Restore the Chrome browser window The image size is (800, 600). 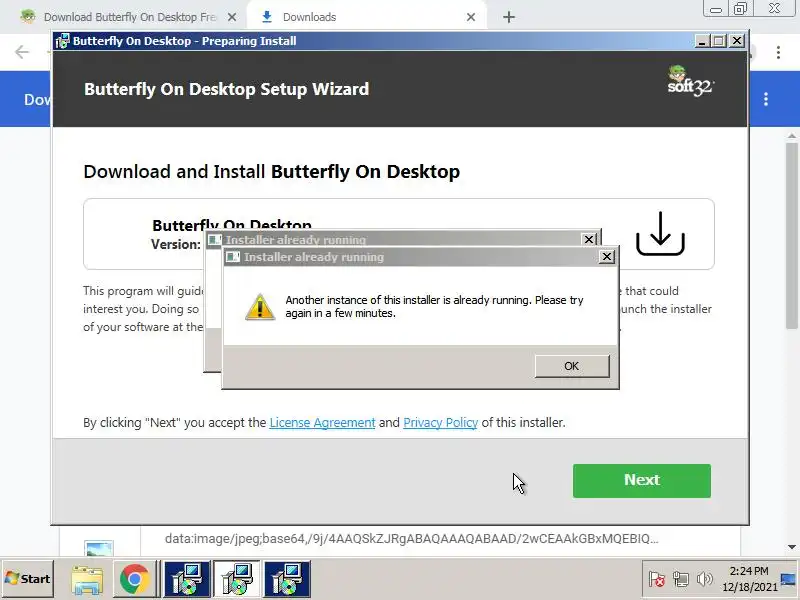tap(740, 9)
